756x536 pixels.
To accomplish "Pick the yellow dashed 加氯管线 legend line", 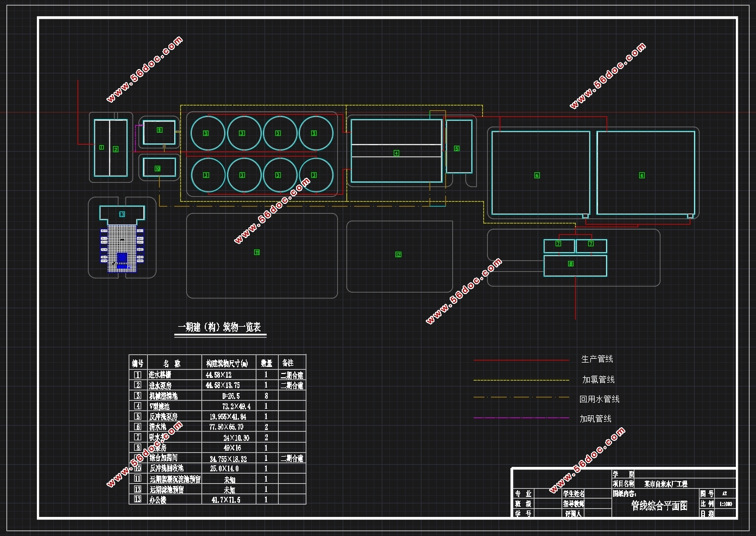I will 521,380.
